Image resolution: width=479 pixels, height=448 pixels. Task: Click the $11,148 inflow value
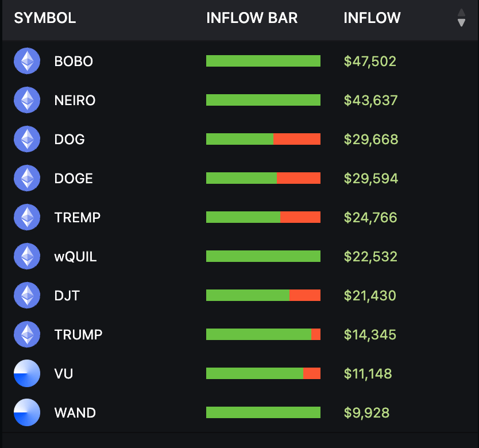[x=368, y=374]
